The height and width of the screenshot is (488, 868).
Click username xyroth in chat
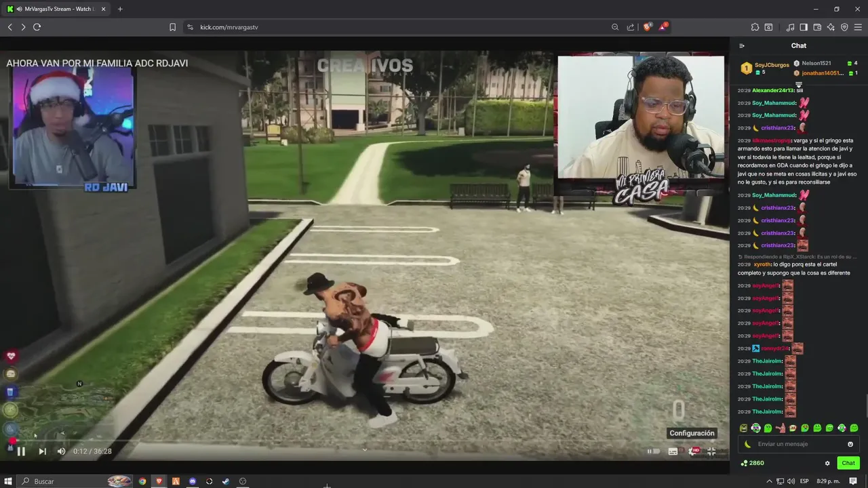pos(762,264)
